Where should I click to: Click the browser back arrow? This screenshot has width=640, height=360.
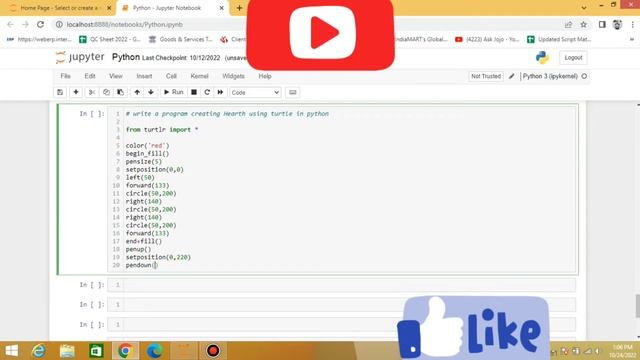click(x=11, y=24)
